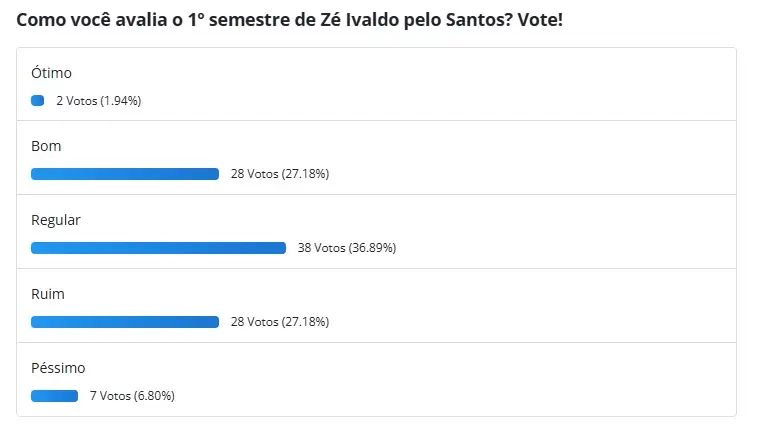The width and height of the screenshot is (759, 439).
Task: Select the Péssimo option label
Action: [x=58, y=368]
